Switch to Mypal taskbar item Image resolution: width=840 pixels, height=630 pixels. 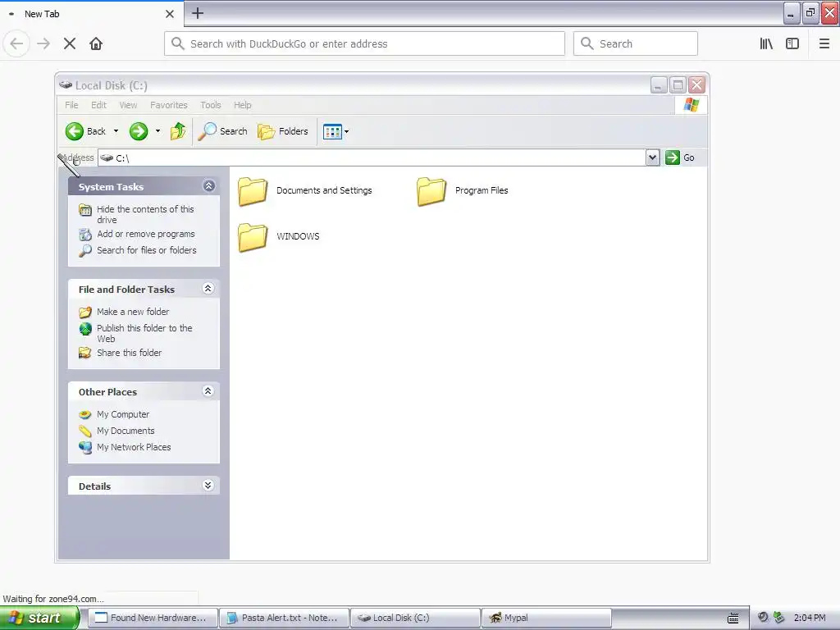[546, 618]
